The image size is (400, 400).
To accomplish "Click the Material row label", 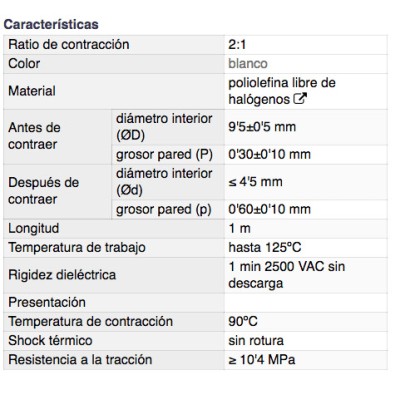I will pyautogui.click(x=114, y=91).
